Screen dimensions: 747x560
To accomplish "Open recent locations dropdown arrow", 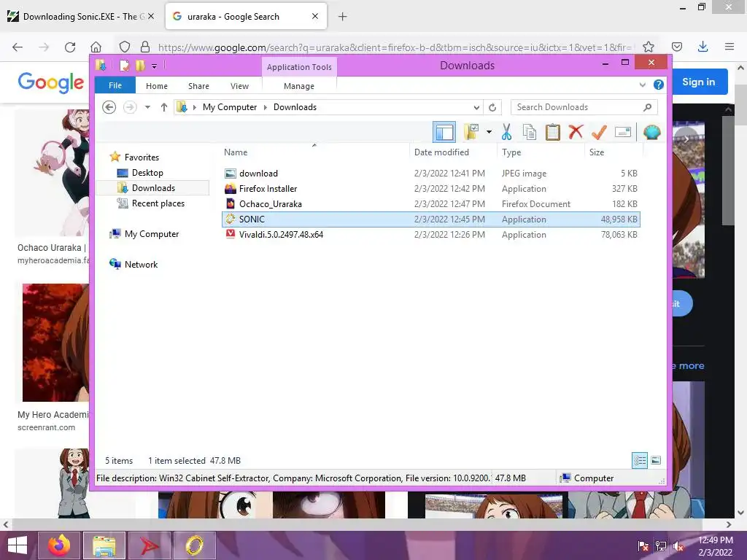I will coord(147,107).
